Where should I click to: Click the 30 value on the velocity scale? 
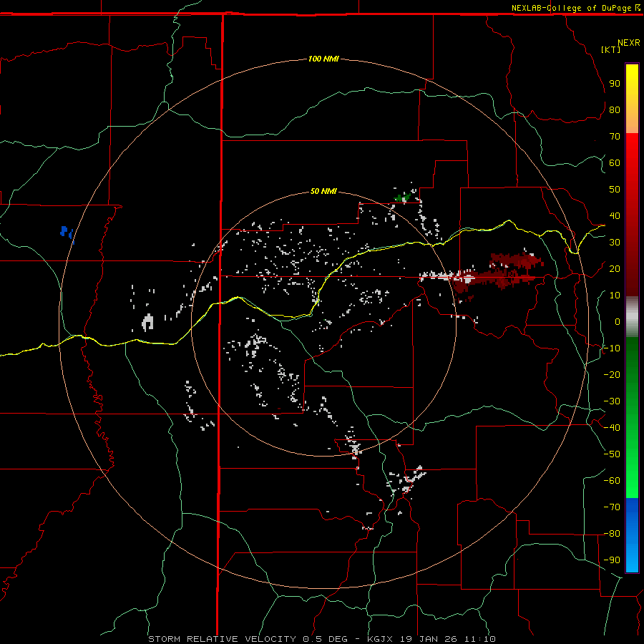tap(615, 243)
